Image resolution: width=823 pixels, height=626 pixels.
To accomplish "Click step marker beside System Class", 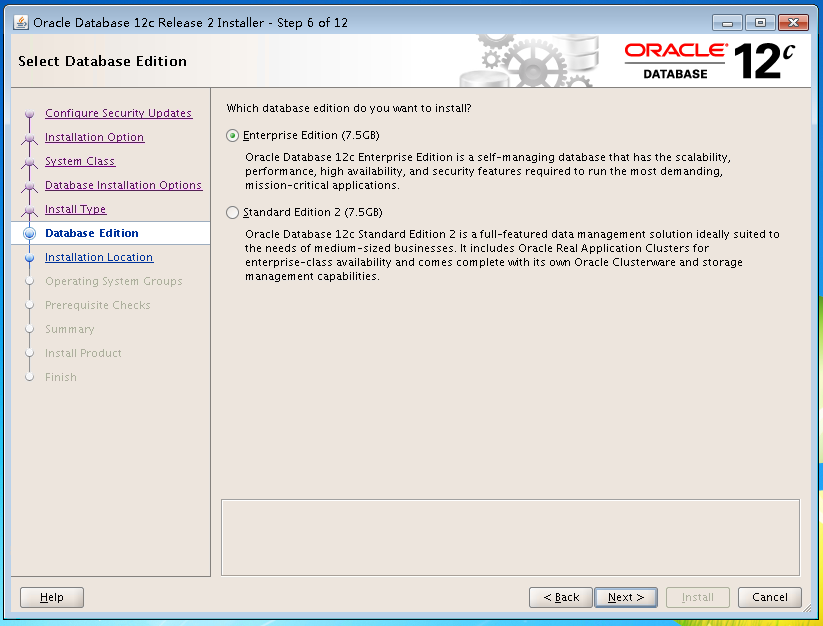I will click(29, 162).
